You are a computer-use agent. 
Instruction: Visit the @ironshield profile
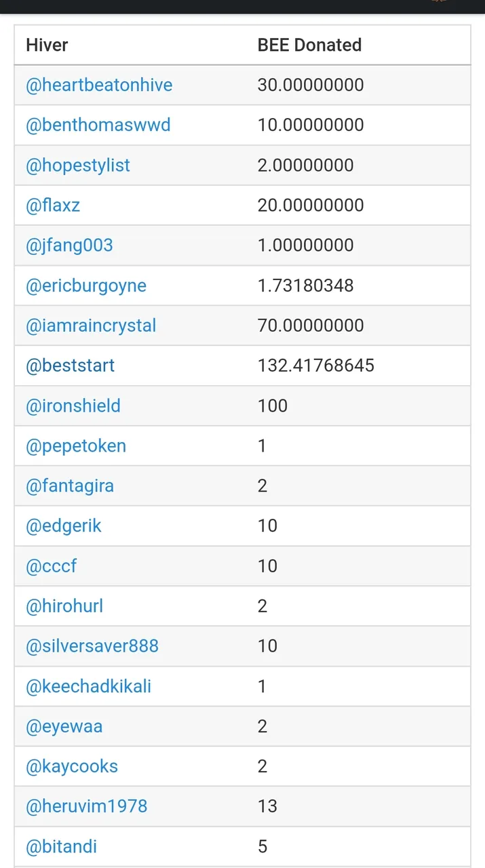(x=73, y=406)
